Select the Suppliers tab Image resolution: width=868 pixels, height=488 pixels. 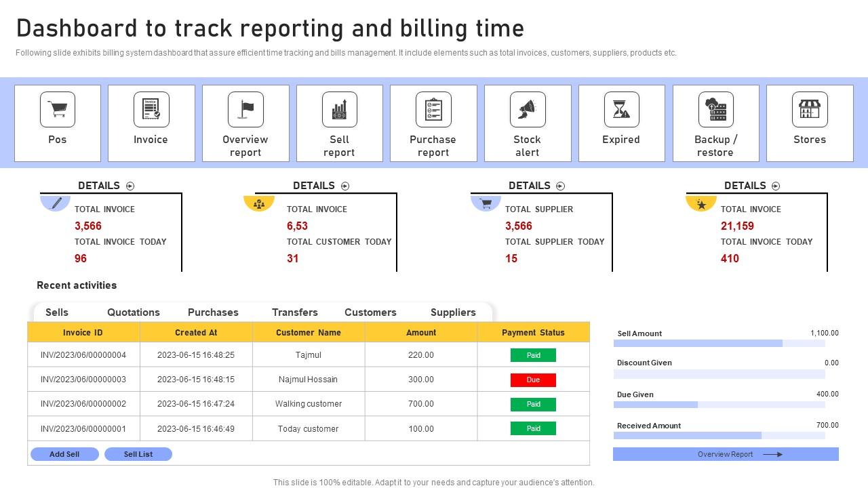[453, 312]
